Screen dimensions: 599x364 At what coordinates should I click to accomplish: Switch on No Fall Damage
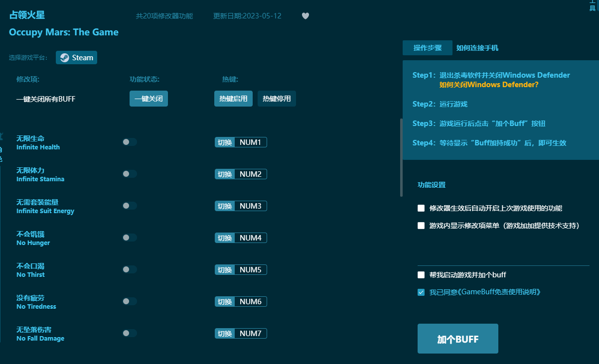[130, 333]
